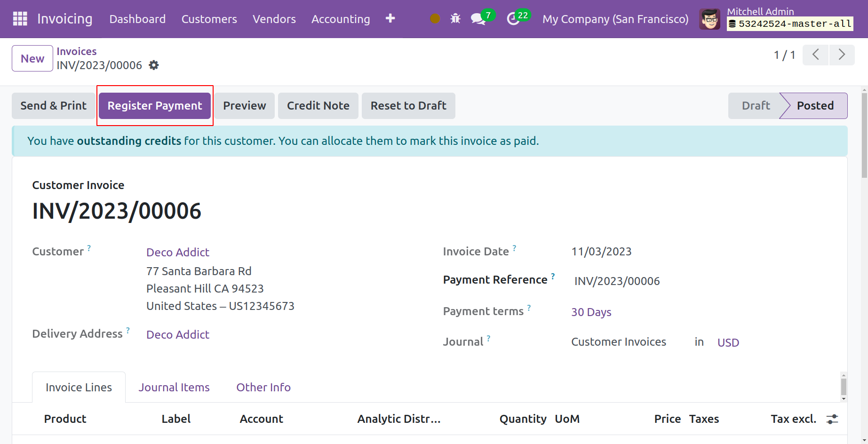This screenshot has width=868, height=444.
Task: Show help tooltip for Delivery Address
Action: coord(128,330)
